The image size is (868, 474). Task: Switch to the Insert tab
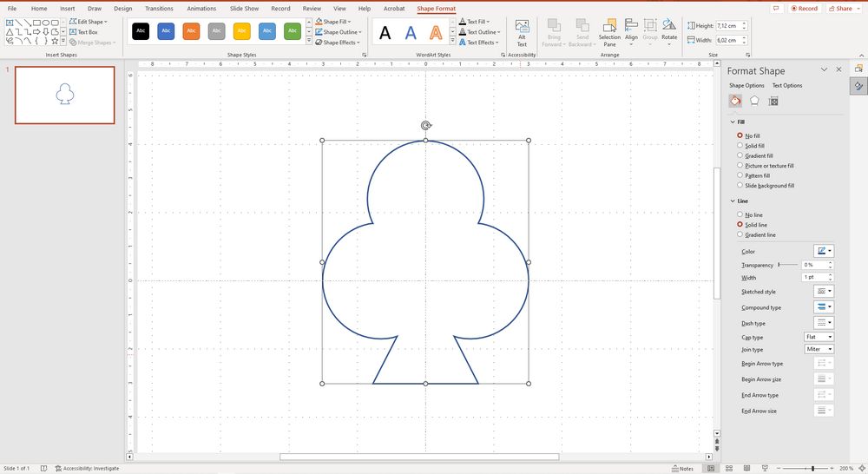67,9
